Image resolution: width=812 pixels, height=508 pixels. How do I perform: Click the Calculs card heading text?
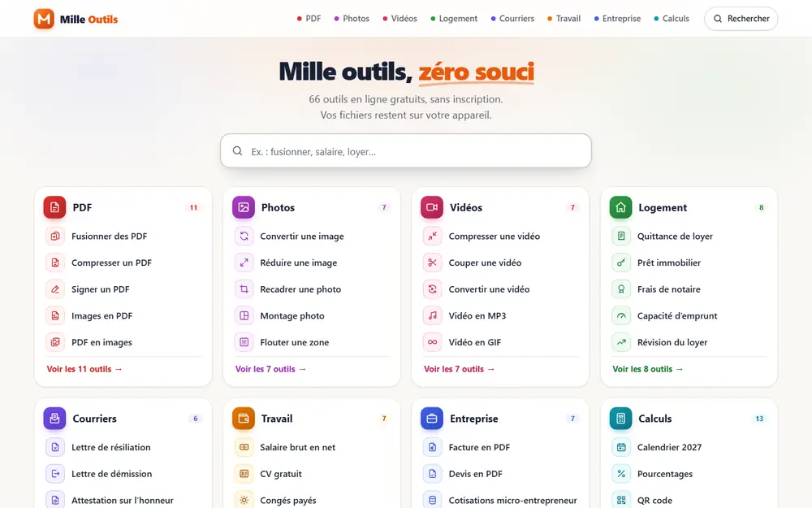[654, 419]
